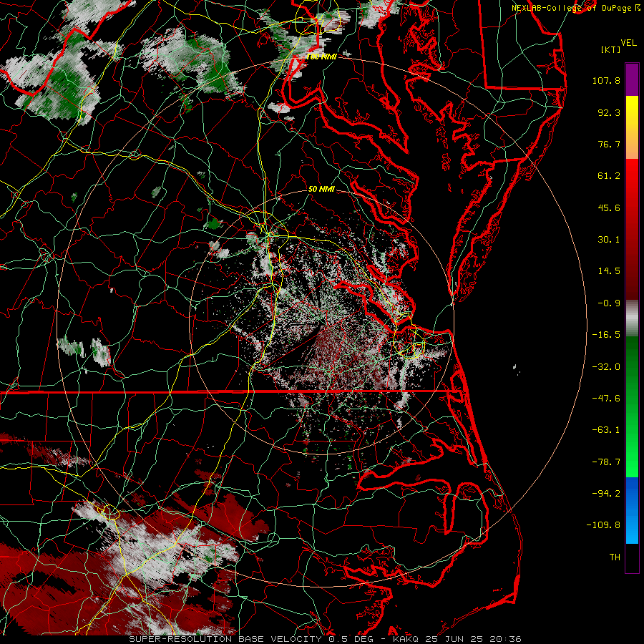This screenshot has width=644, height=644.
Task: Select the 45.6 scale value
Action: click(x=609, y=208)
